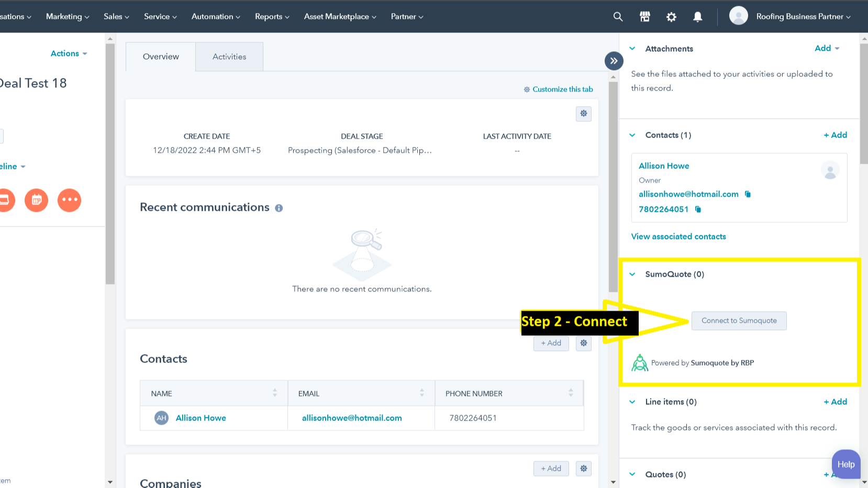Open the Asset Marketplace storefront icon
Image resolution: width=868 pixels, height=488 pixels.
[644, 16]
